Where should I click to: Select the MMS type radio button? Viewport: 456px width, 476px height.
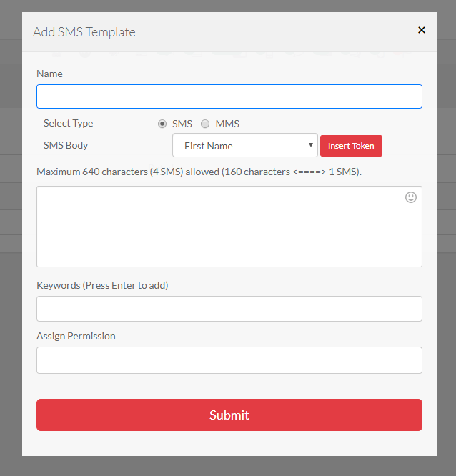(205, 124)
